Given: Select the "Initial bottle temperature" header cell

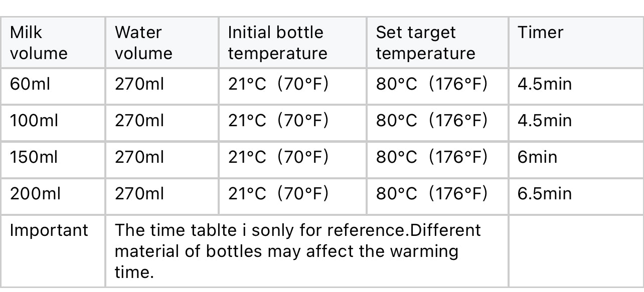Looking at the screenshot, I should click(277, 43).
